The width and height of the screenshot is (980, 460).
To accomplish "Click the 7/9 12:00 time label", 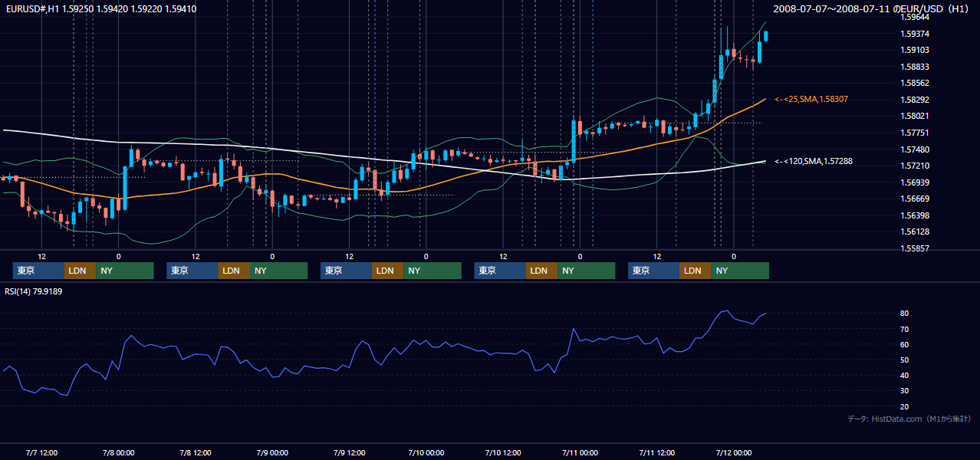I will point(349,452).
